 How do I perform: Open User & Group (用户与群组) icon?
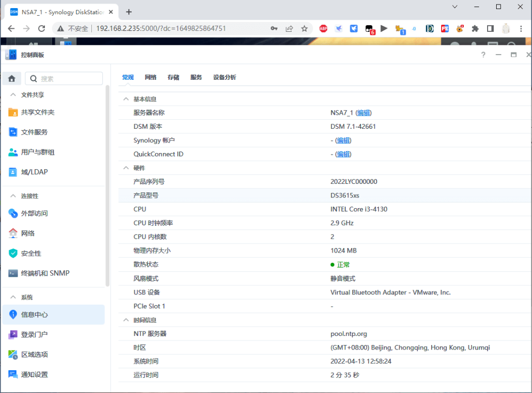(x=13, y=152)
